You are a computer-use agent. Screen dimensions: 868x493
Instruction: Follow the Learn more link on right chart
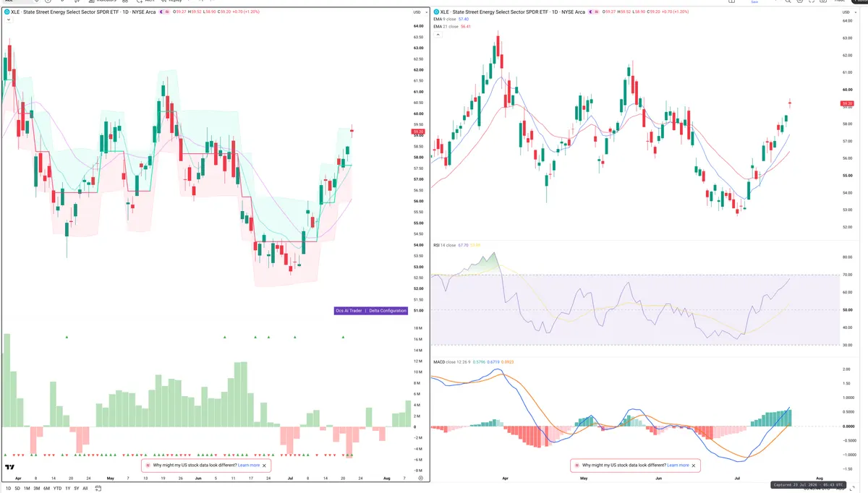tap(678, 466)
